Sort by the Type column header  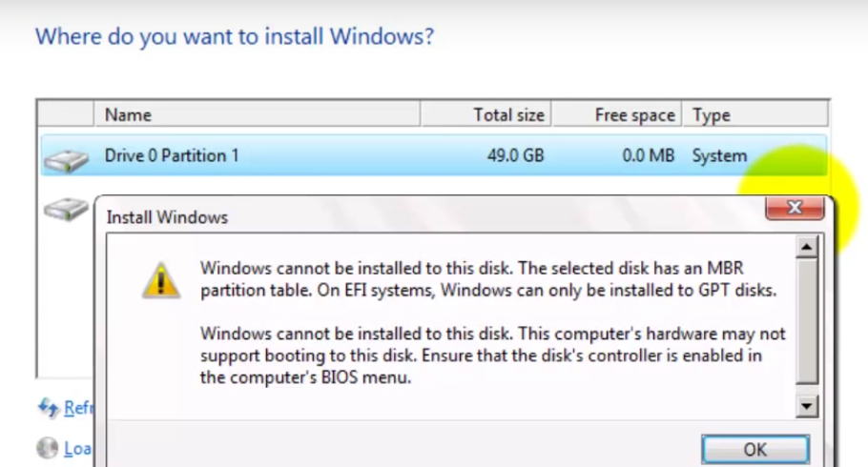coord(755,114)
